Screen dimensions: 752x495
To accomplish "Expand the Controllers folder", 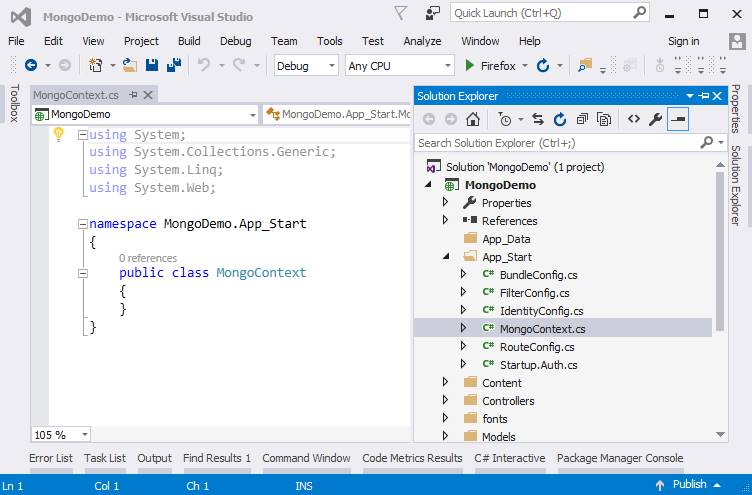I will [445, 400].
